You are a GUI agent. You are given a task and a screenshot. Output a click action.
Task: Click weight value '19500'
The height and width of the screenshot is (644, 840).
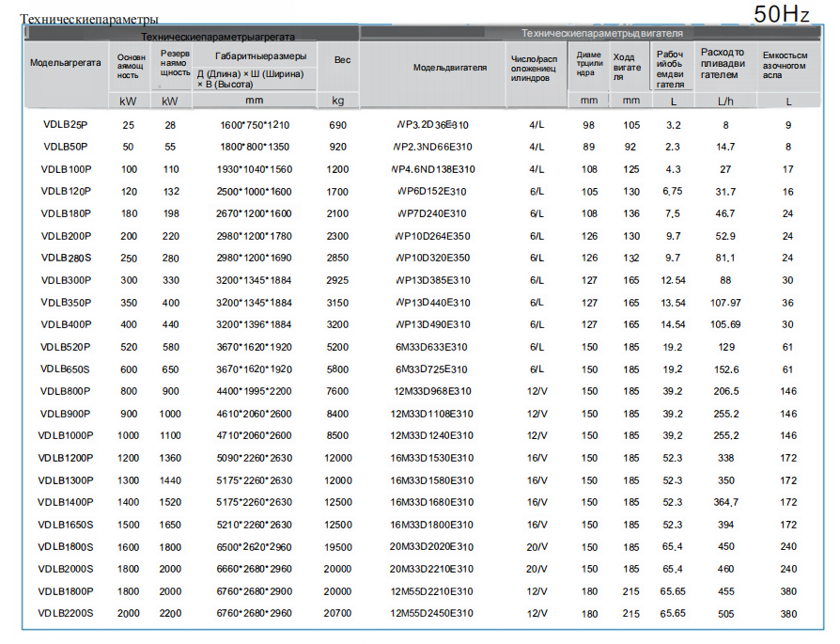pyautogui.click(x=338, y=547)
